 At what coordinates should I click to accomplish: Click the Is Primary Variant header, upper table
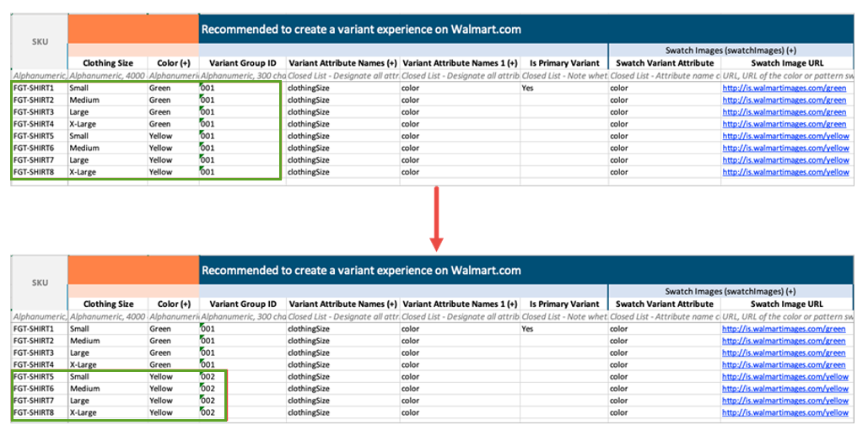pyautogui.click(x=564, y=63)
